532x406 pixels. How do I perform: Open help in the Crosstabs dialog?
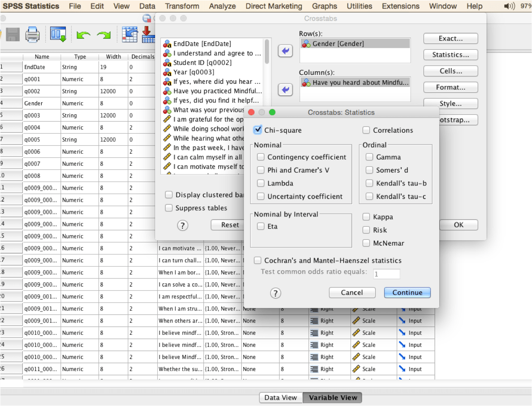[182, 225]
